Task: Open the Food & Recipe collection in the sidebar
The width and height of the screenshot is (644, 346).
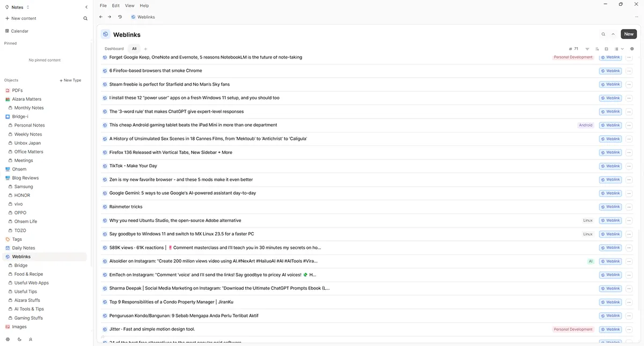Action: pos(28,274)
